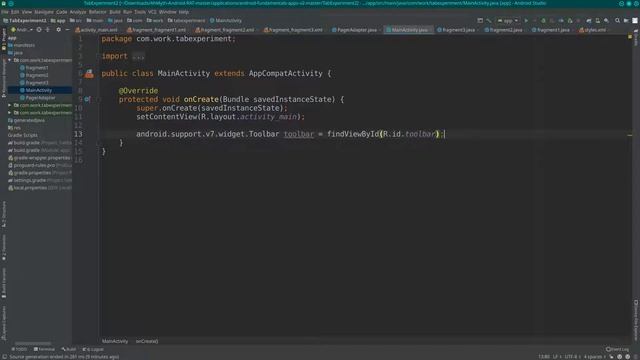Open the TODO tool window
640x360 pixels.
point(19,349)
